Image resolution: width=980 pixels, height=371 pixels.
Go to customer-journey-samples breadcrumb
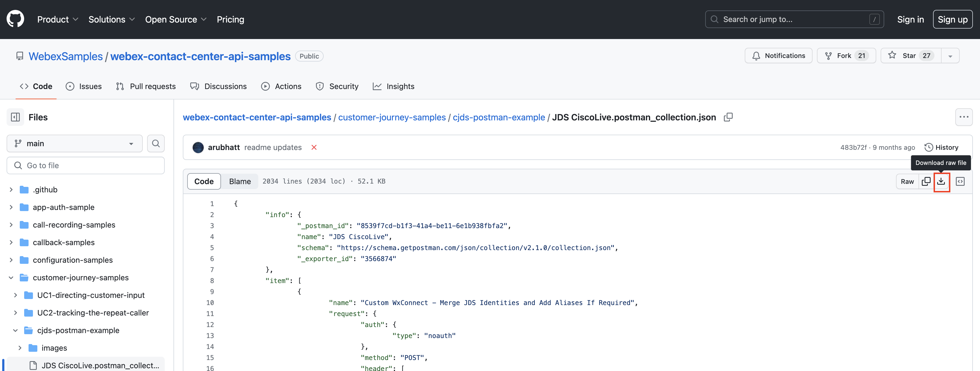pos(392,117)
